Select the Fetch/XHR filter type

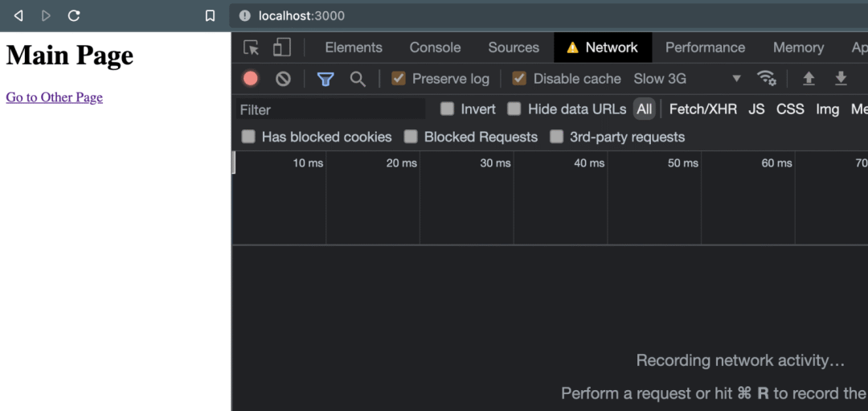tap(702, 109)
